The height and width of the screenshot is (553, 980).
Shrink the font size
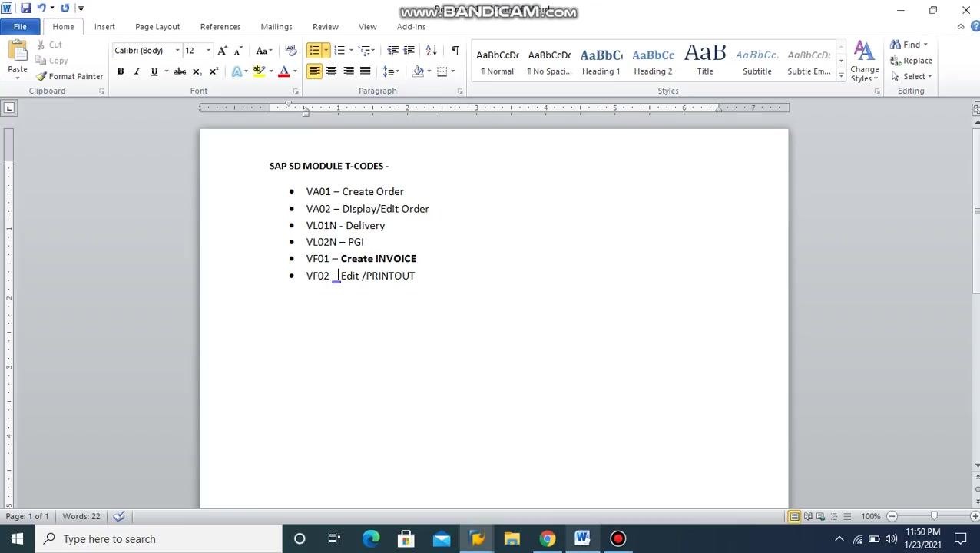click(x=238, y=51)
